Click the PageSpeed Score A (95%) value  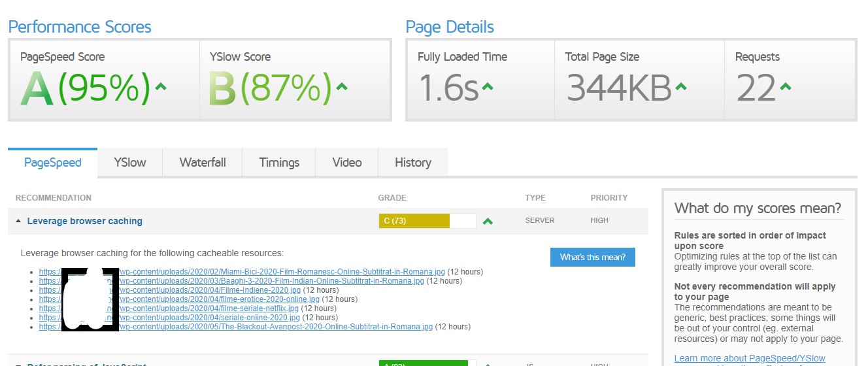tap(86, 88)
